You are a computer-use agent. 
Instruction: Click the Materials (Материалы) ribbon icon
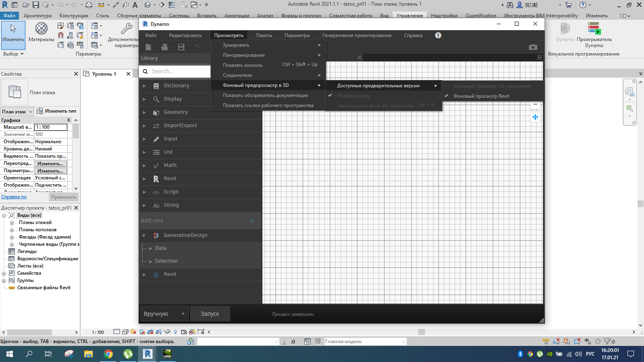click(41, 29)
